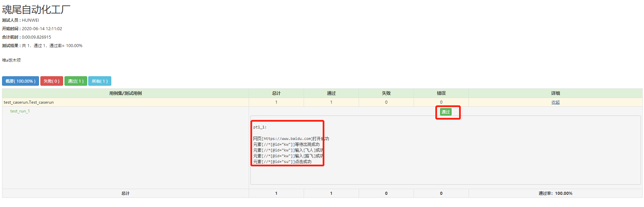
Task: Open the 概要{ 100.00% } summary filter
Action: (x=20, y=81)
